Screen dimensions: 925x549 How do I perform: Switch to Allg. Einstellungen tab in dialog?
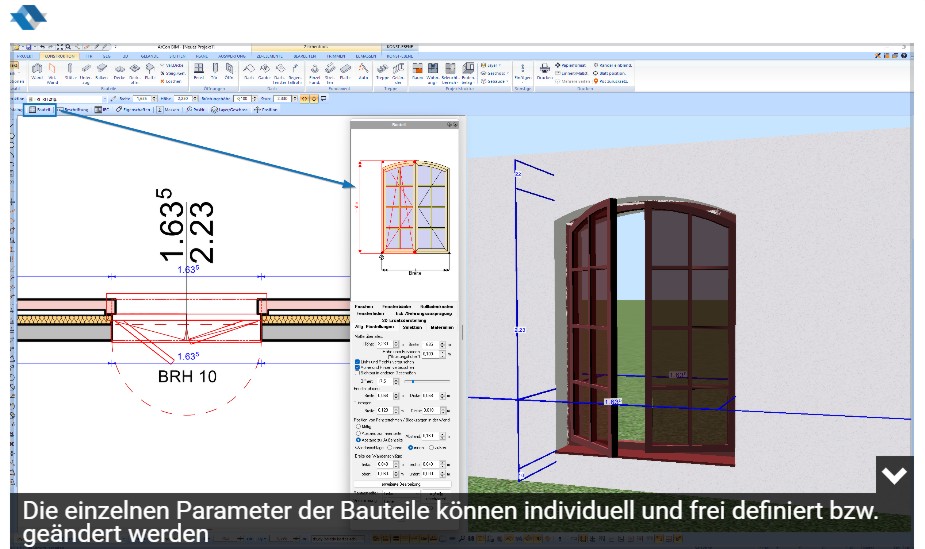coord(373,327)
